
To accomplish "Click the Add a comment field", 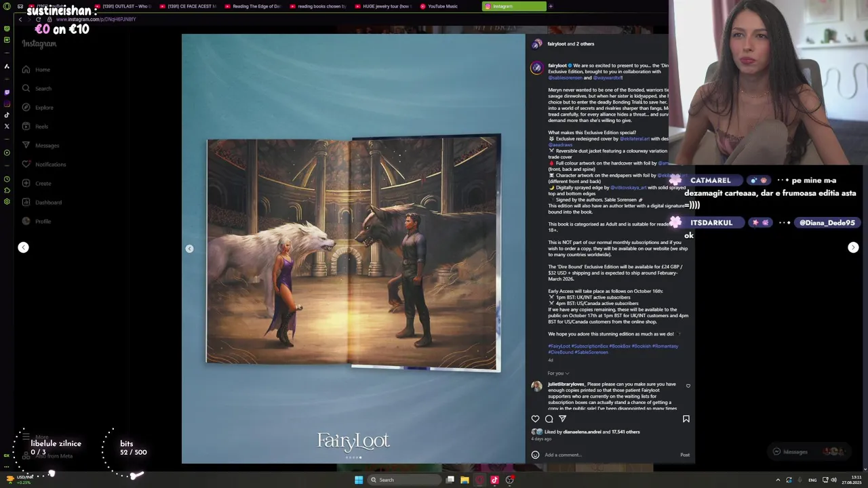I will pos(610,455).
